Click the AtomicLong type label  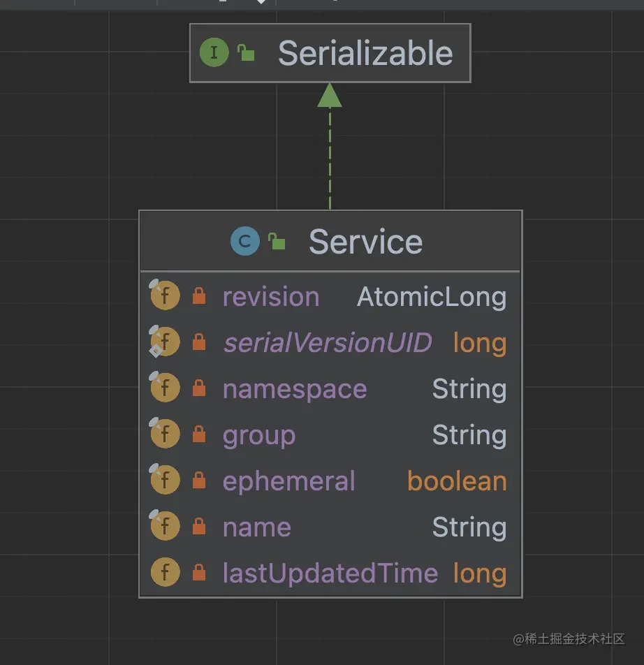coord(431,296)
